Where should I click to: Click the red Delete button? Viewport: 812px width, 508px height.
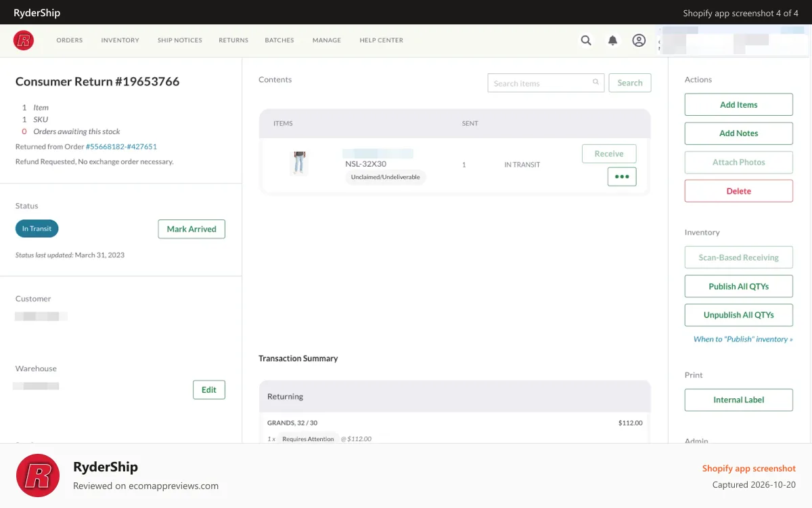click(x=739, y=191)
